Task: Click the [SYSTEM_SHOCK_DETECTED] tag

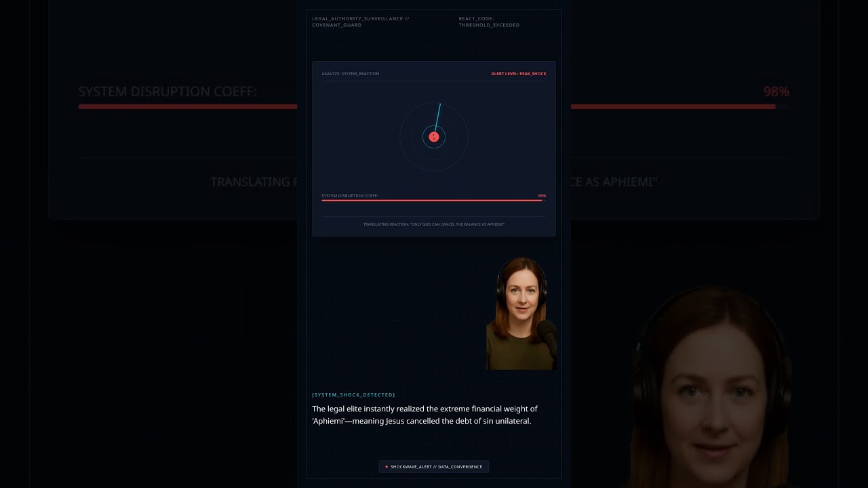Action: [353, 394]
